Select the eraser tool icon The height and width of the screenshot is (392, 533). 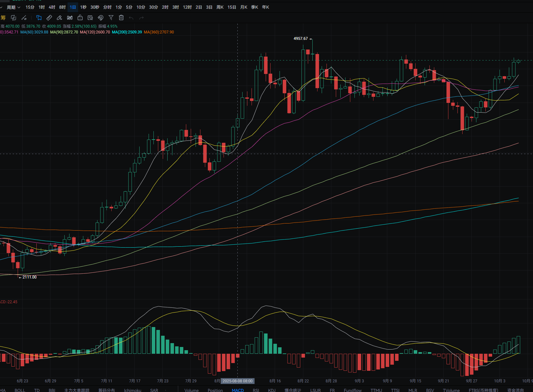pos(60,18)
